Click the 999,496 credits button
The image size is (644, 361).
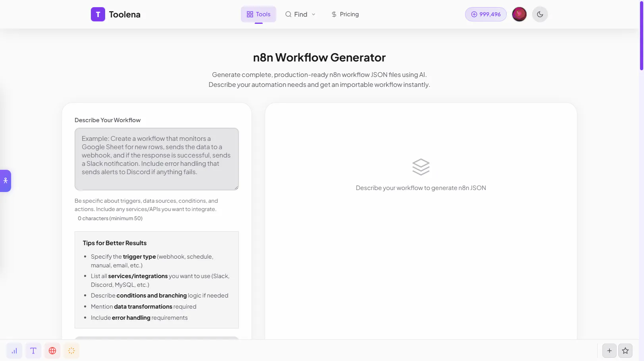[486, 14]
